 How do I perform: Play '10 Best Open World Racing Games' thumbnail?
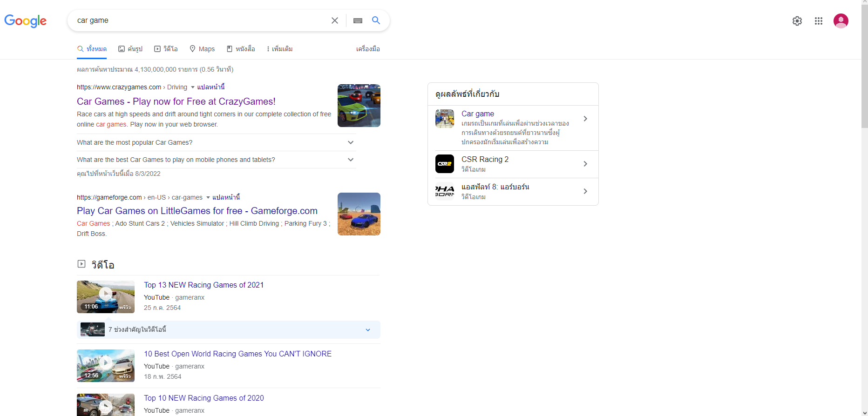[106, 366]
